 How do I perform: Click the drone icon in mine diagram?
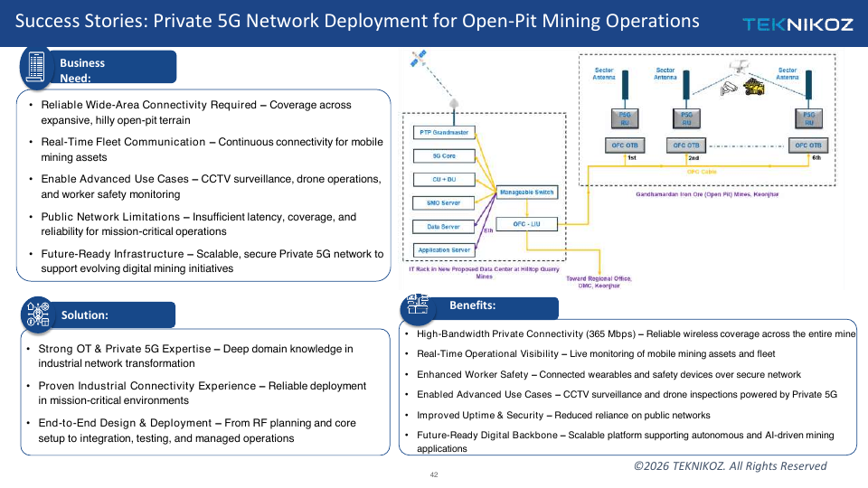click(x=739, y=68)
